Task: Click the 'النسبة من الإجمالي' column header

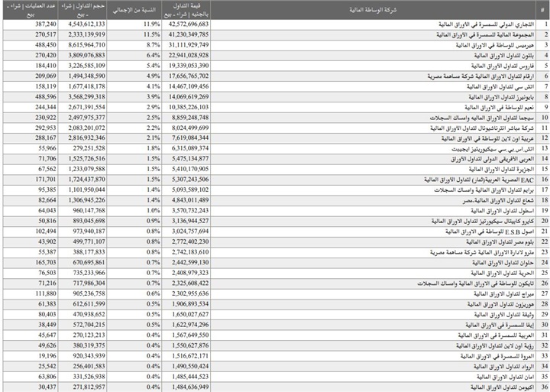Action: [134, 10]
